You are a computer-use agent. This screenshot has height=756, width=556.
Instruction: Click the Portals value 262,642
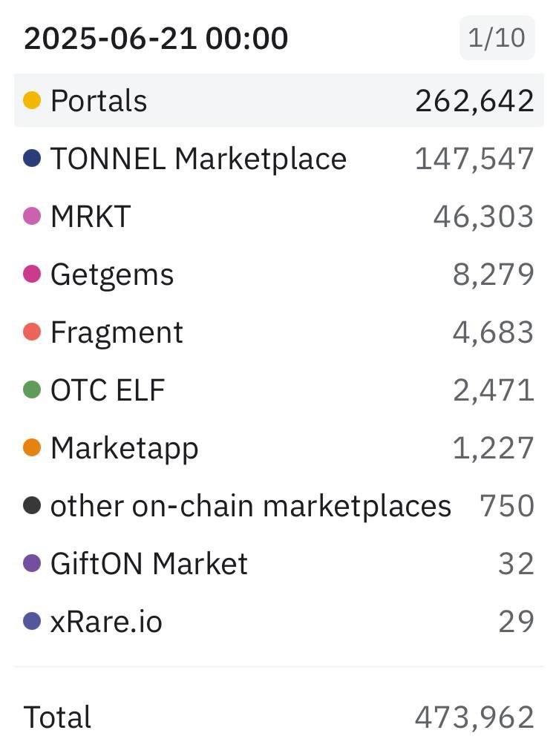tap(474, 101)
